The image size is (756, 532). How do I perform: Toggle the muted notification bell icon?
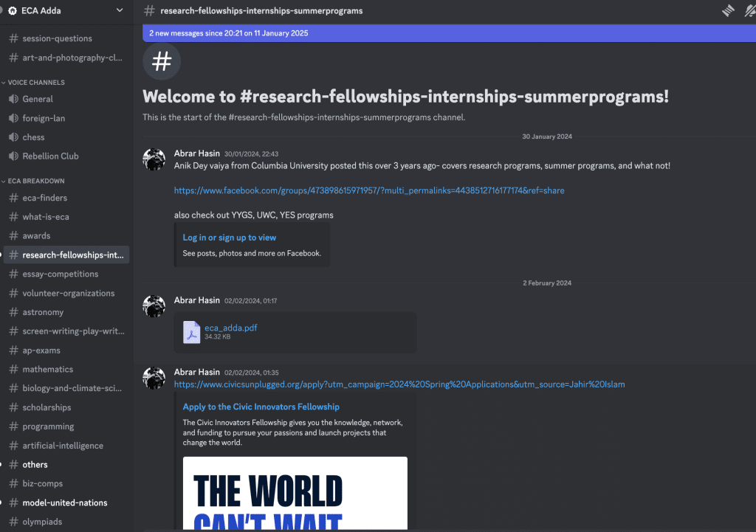point(750,10)
